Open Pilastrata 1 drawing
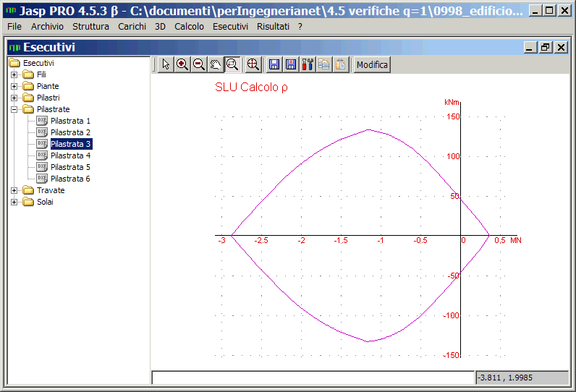 [x=70, y=121]
